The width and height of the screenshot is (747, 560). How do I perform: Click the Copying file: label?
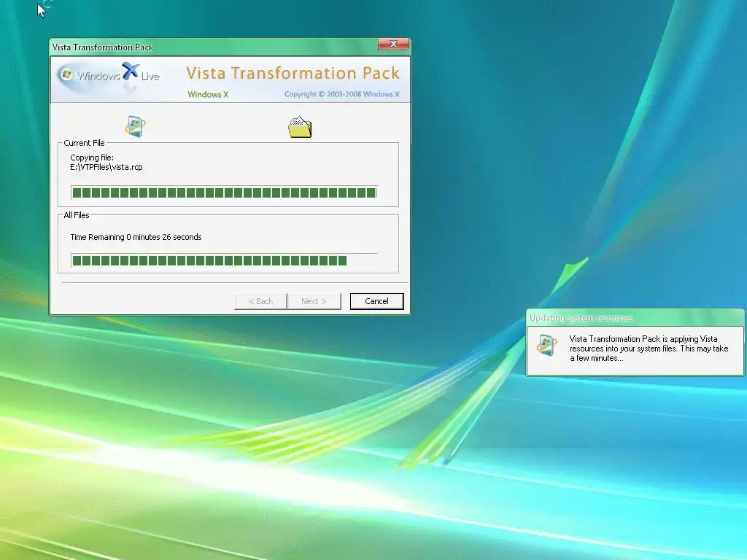click(92, 157)
